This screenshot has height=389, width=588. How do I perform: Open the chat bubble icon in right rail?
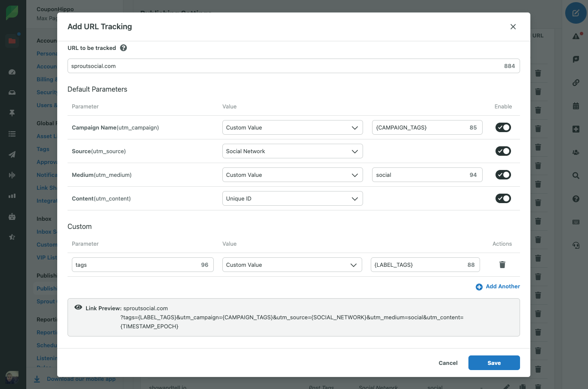pos(576,59)
